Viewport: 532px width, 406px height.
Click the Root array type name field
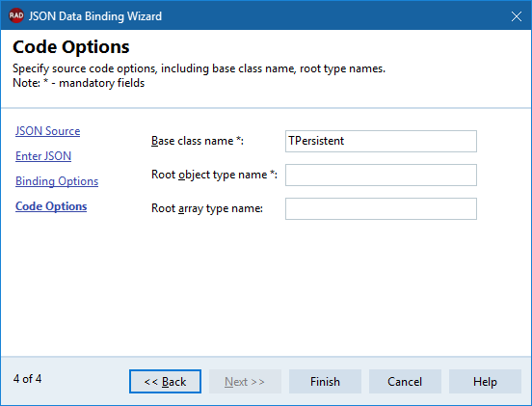tap(381, 208)
